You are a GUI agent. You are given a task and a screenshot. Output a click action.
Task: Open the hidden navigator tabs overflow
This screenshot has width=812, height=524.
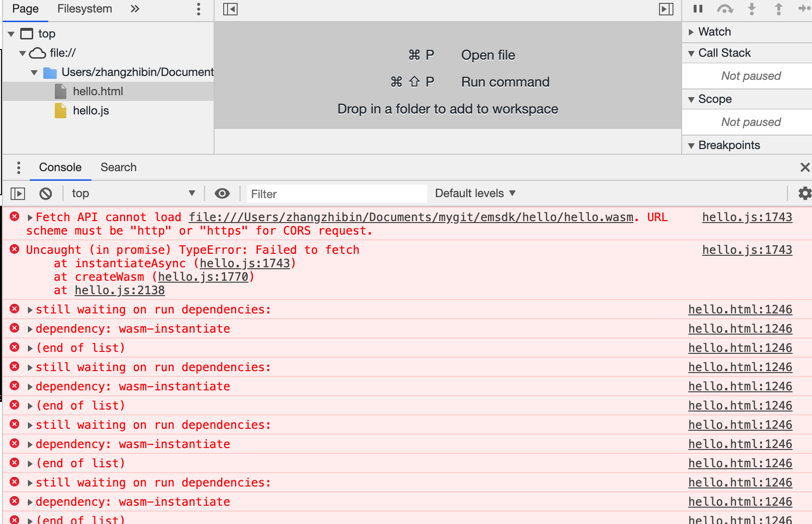click(x=135, y=9)
